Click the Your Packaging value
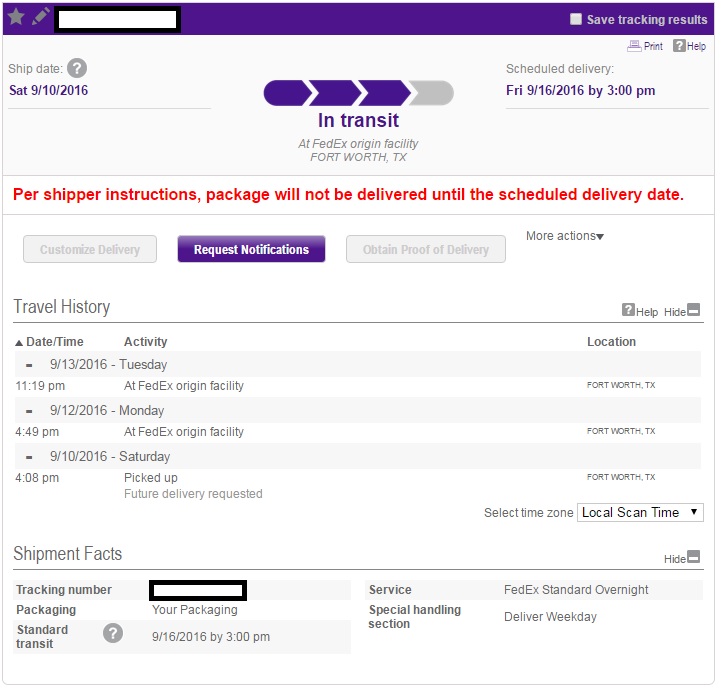The height and width of the screenshot is (689, 723). (x=195, y=610)
